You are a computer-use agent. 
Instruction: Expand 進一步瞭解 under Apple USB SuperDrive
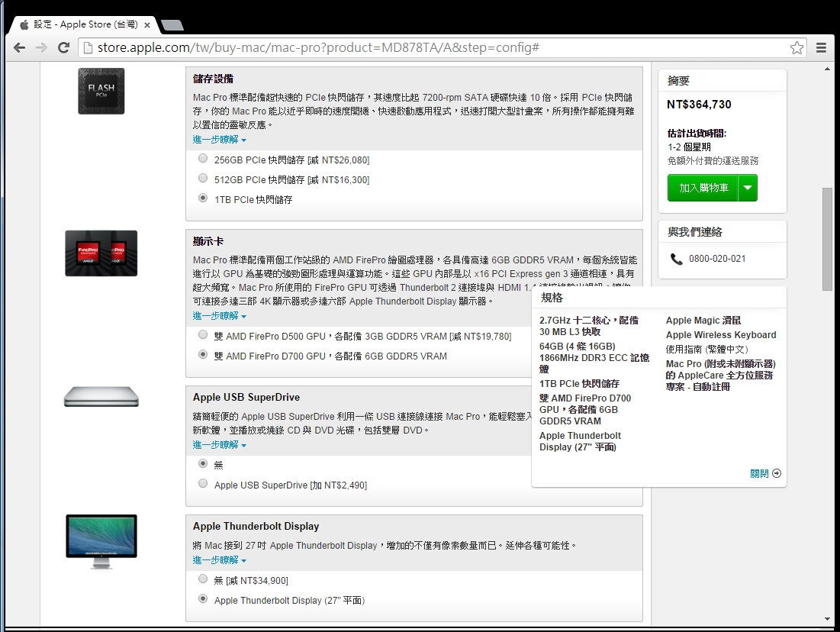tap(220, 445)
